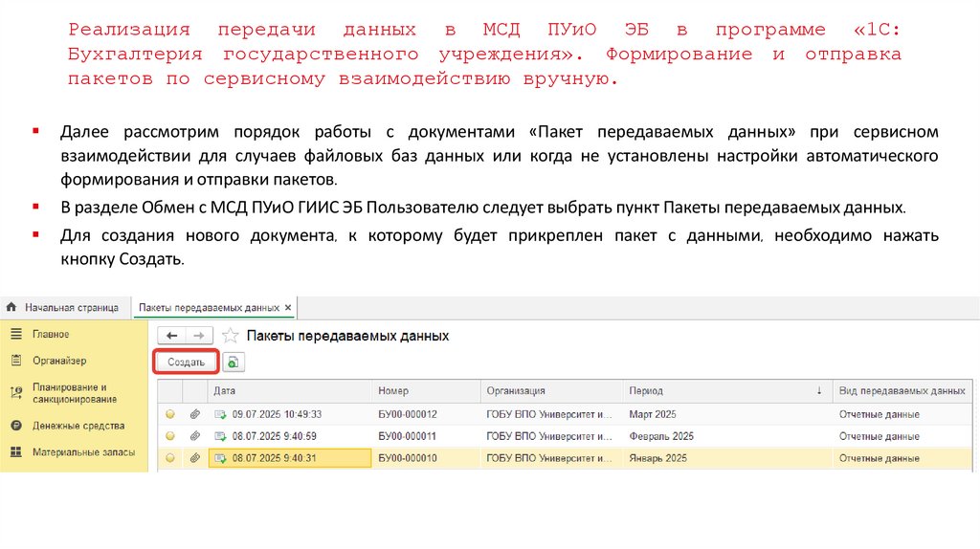The width and height of the screenshot is (980, 549).
Task: Click the Денежные средства coin icon
Action: click(16, 426)
